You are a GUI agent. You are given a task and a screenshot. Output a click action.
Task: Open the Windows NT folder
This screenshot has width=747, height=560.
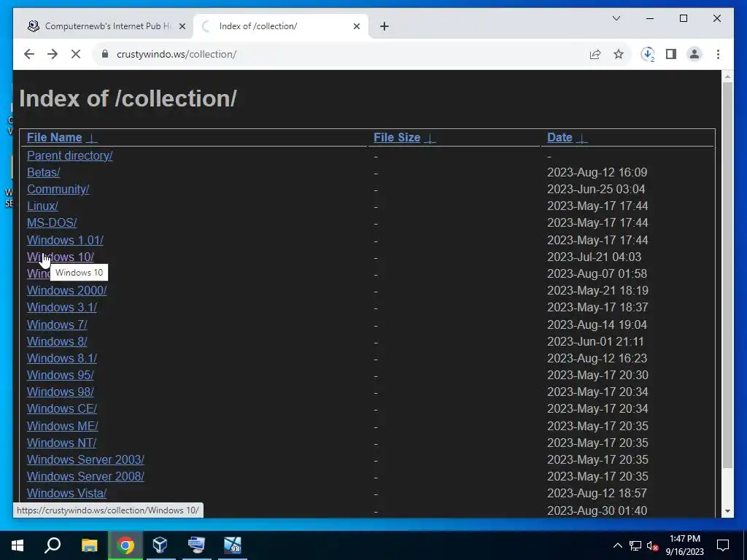(x=61, y=443)
